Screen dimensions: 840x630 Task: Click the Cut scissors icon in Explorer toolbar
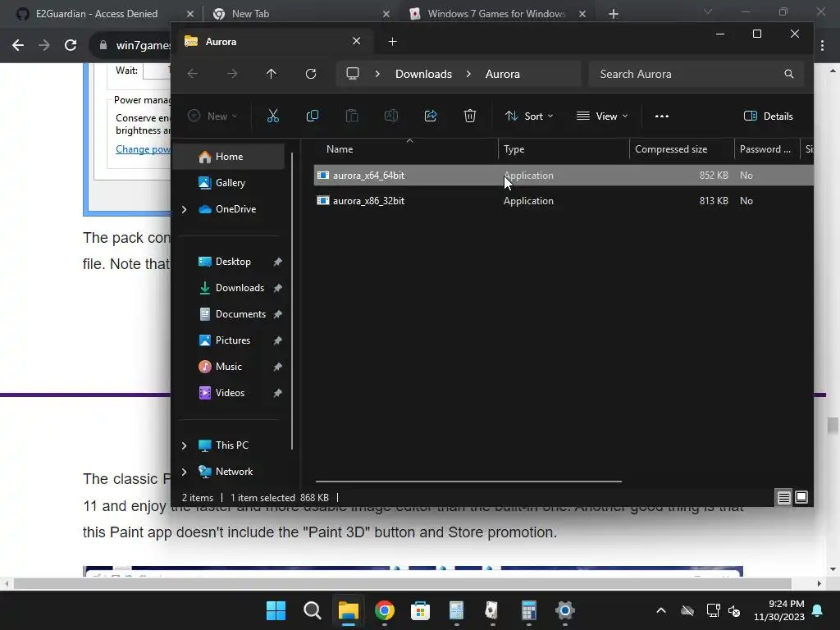pyautogui.click(x=272, y=116)
